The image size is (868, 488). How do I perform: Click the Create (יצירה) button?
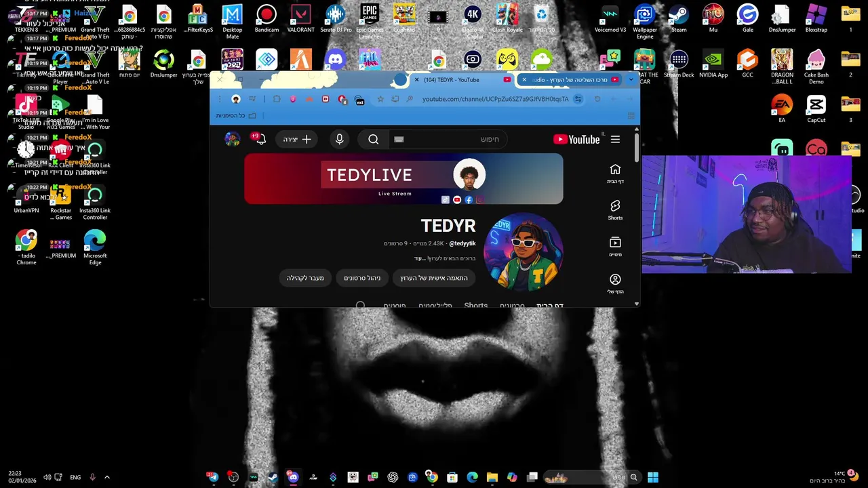(298, 140)
